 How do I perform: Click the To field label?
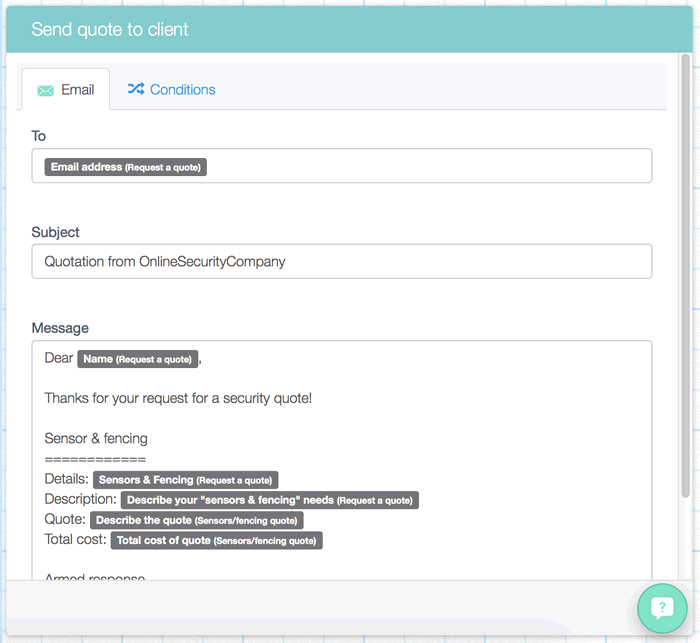[39, 136]
